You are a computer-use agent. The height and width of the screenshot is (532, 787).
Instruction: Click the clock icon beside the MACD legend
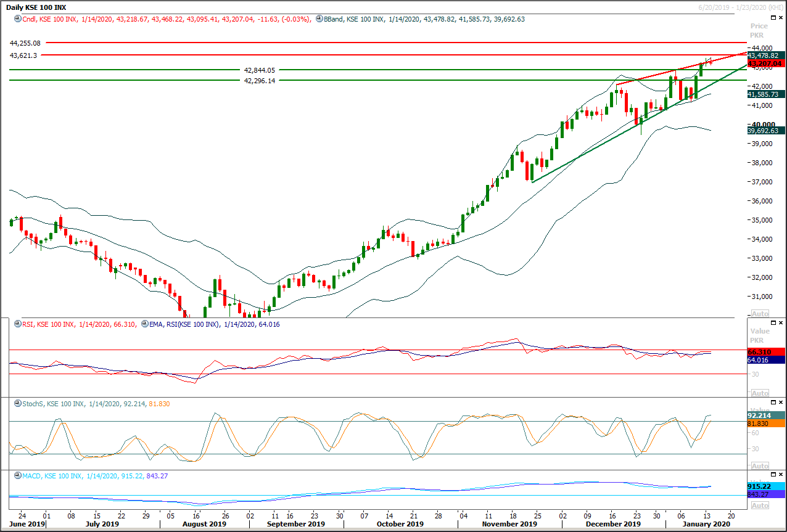point(18,476)
